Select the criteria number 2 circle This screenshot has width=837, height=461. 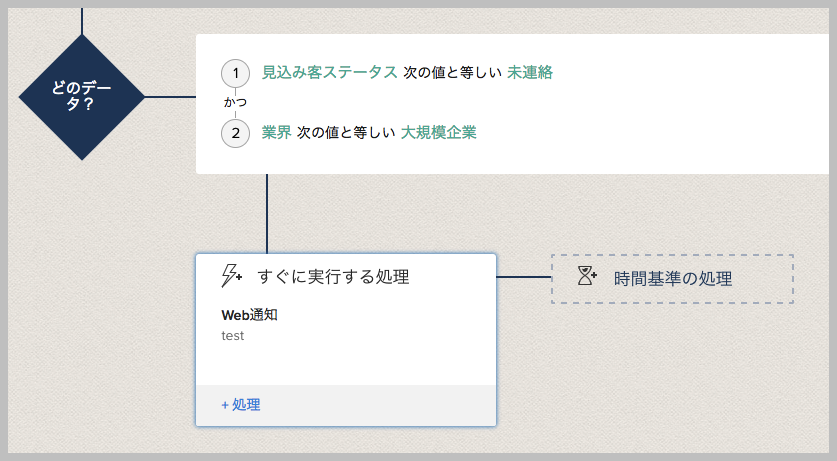235,133
